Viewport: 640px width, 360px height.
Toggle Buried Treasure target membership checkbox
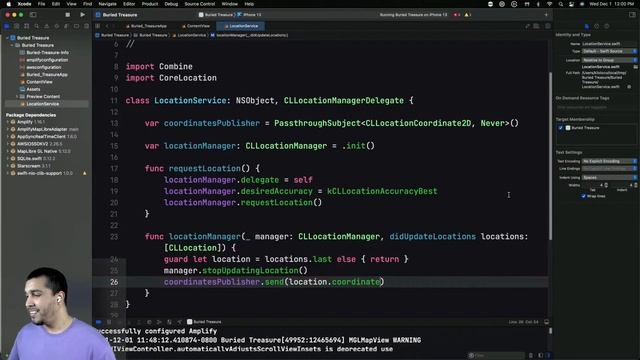561,128
